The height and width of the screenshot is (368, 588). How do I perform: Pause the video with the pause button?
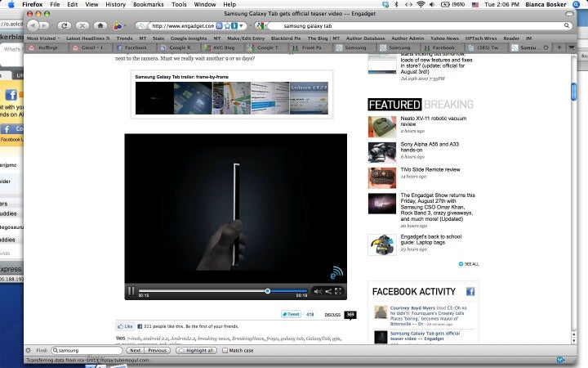tap(131, 291)
